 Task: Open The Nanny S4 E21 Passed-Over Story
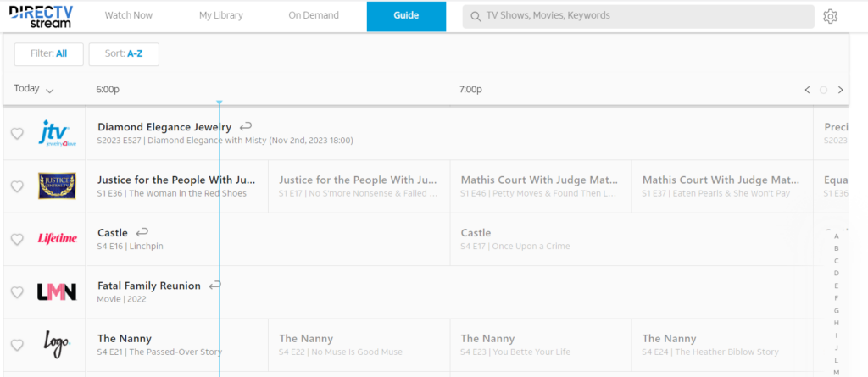(x=177, y=345)
